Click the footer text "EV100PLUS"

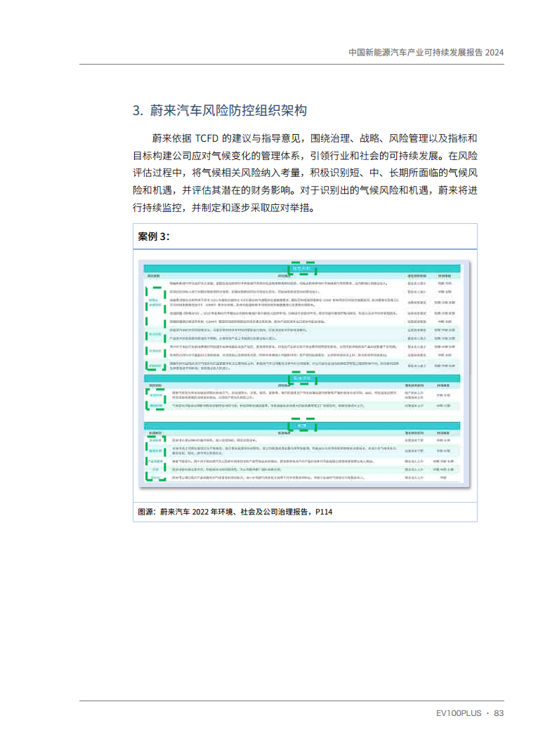459,713
